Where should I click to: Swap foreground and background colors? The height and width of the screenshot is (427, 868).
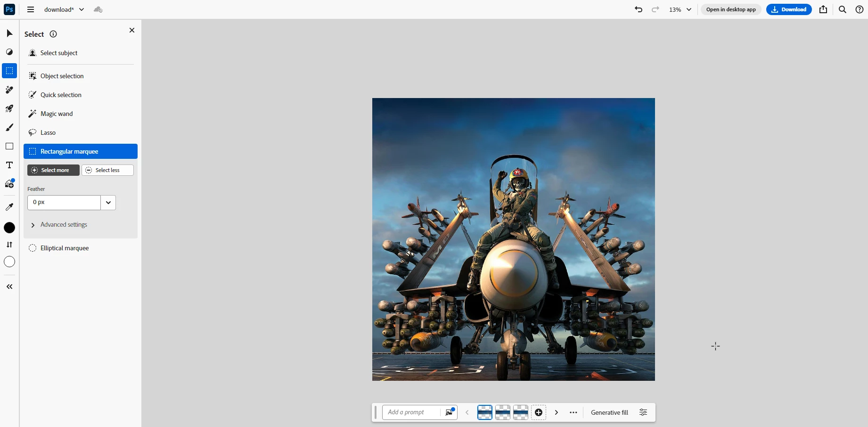9,245
